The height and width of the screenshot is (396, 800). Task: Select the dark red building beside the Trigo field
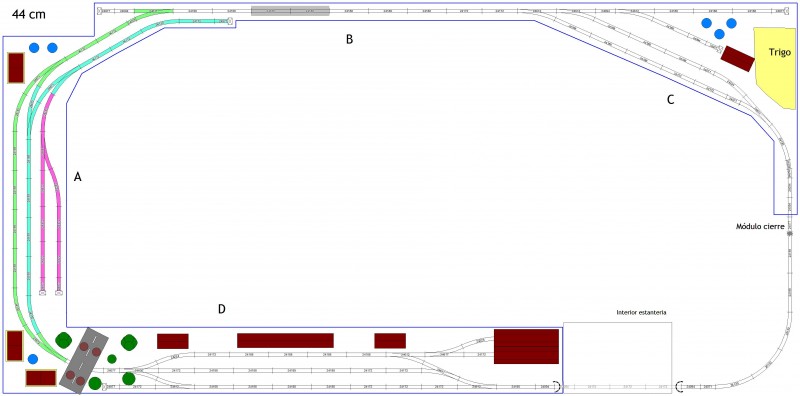(737, 59)
